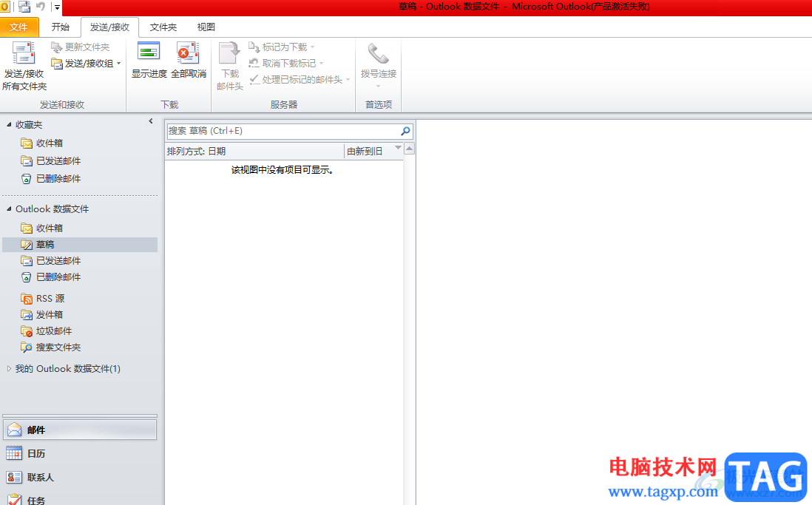Image resolution: width=812 pixels, height=505 pixels.
Task: Click the Calendar grid icon
Action: coord(14,453)
